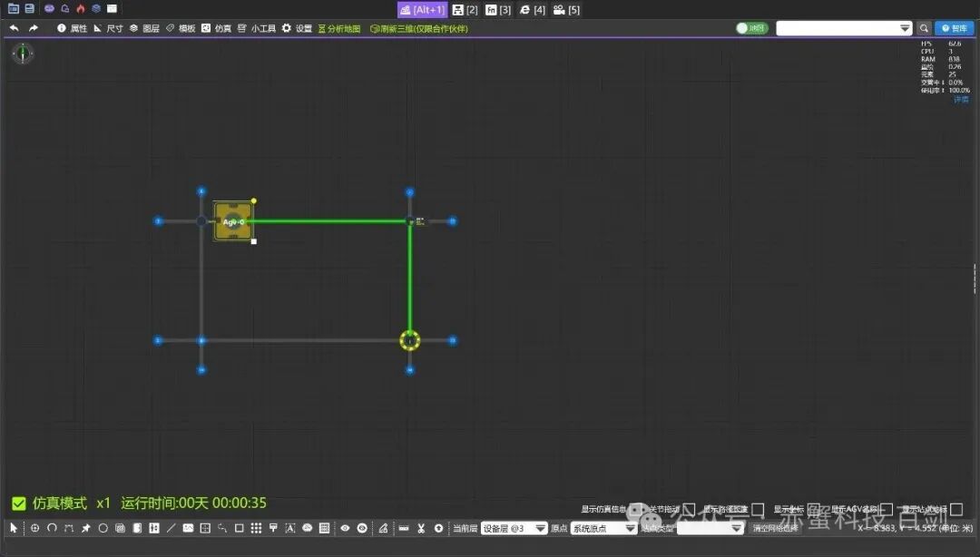The height and width of the screenshot is (557, 980).
Task: Click the compass icon on canvas
Action: 23,54
